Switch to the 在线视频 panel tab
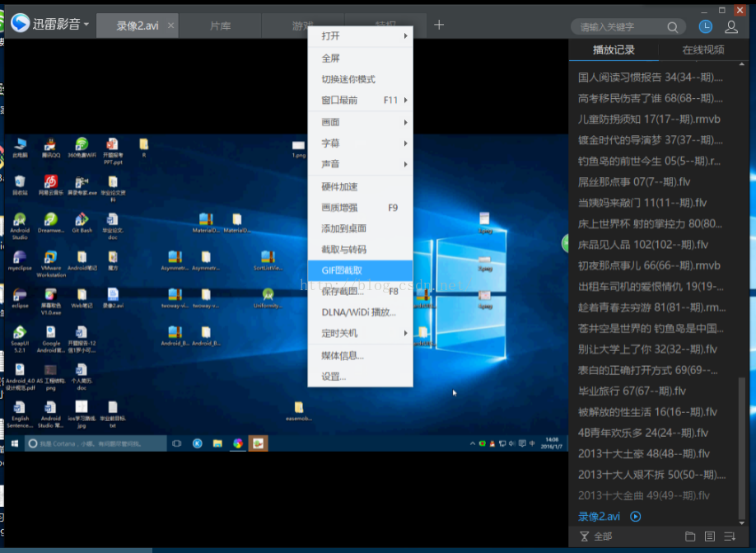 point(703,49)
